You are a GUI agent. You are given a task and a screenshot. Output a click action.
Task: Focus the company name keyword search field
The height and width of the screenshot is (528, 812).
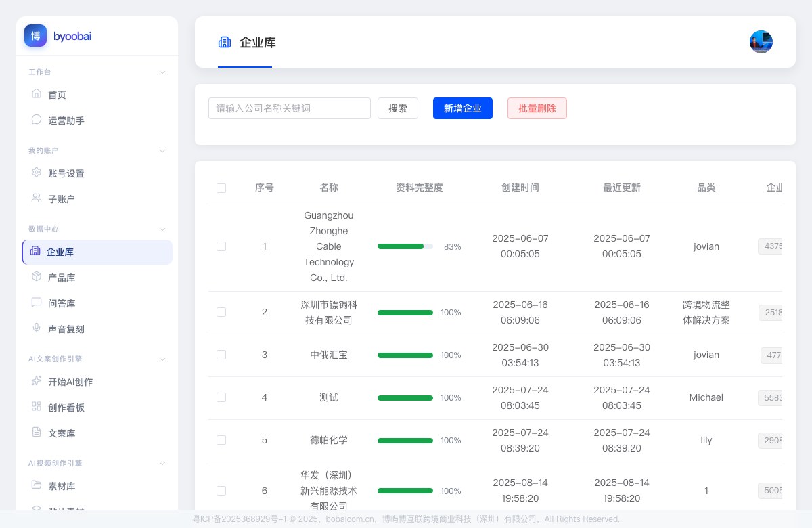290,108
